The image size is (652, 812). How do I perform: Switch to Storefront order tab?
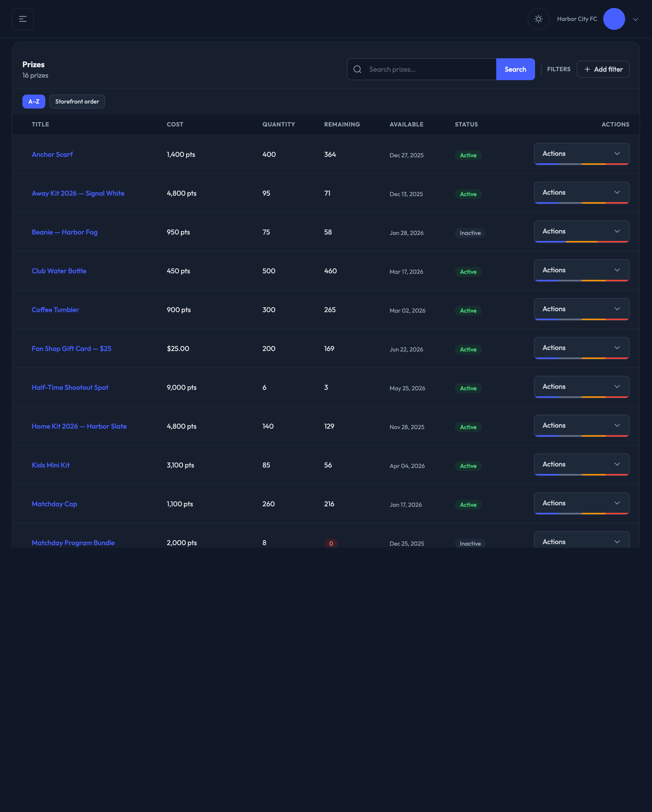pyautogui.click(x=77, y=102)
